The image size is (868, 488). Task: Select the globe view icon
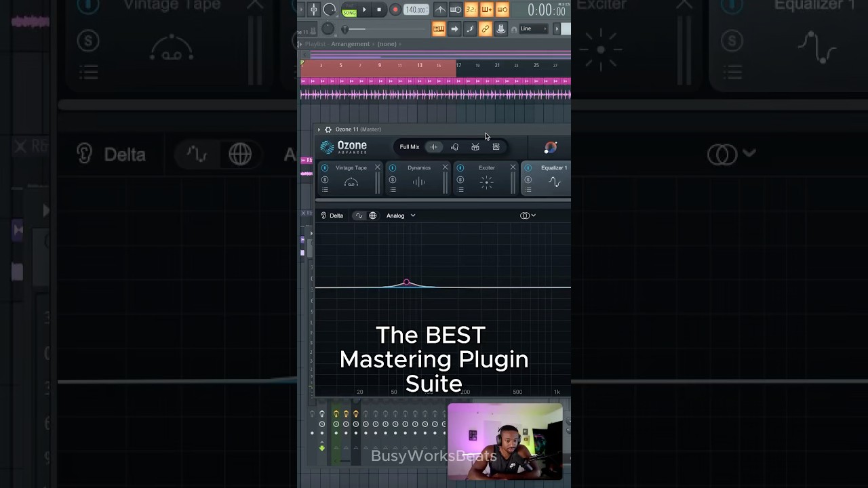tap(372, 216)
